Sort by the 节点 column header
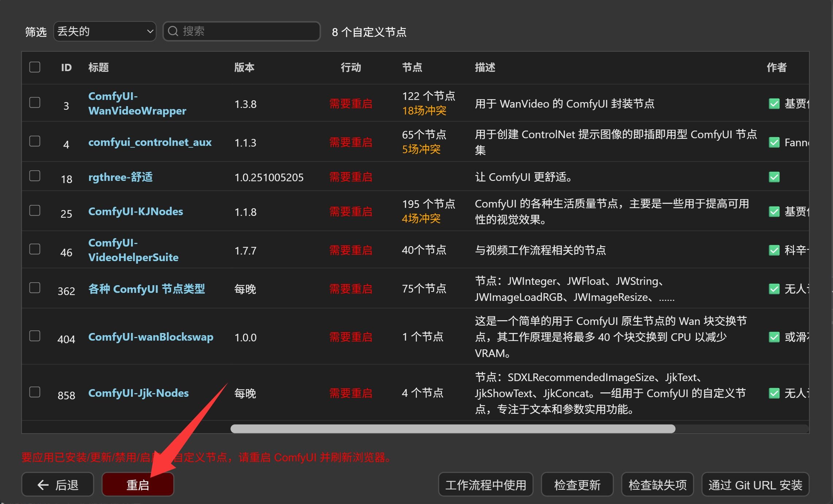The image size is (833, 504). click(x=412, y=67)
